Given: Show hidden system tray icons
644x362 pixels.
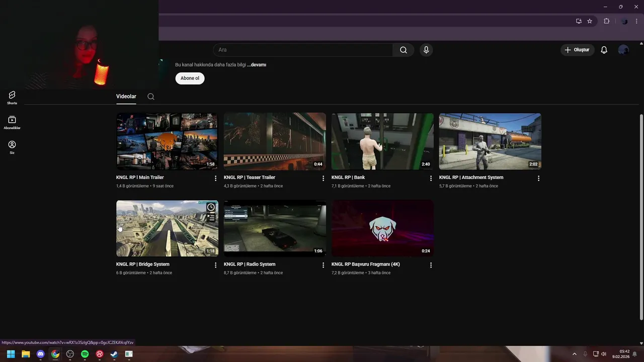Looking at the screenshot, I should (575, 354).
